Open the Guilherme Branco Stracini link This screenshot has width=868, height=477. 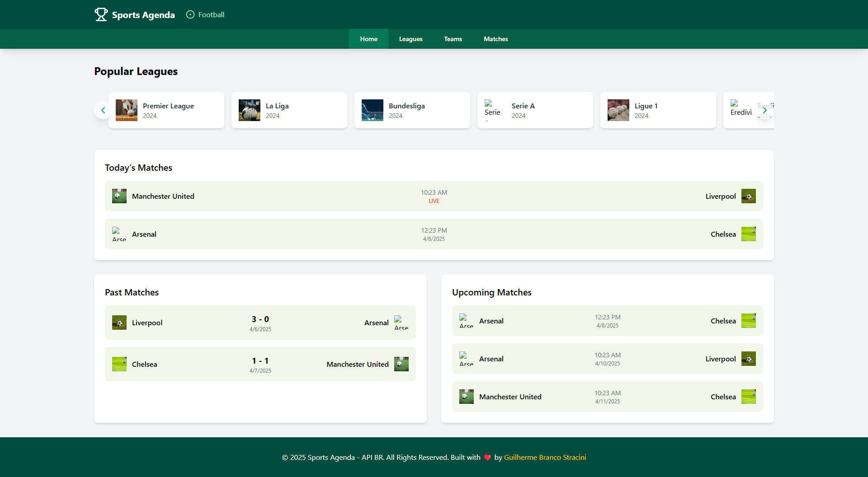point(545,457)
